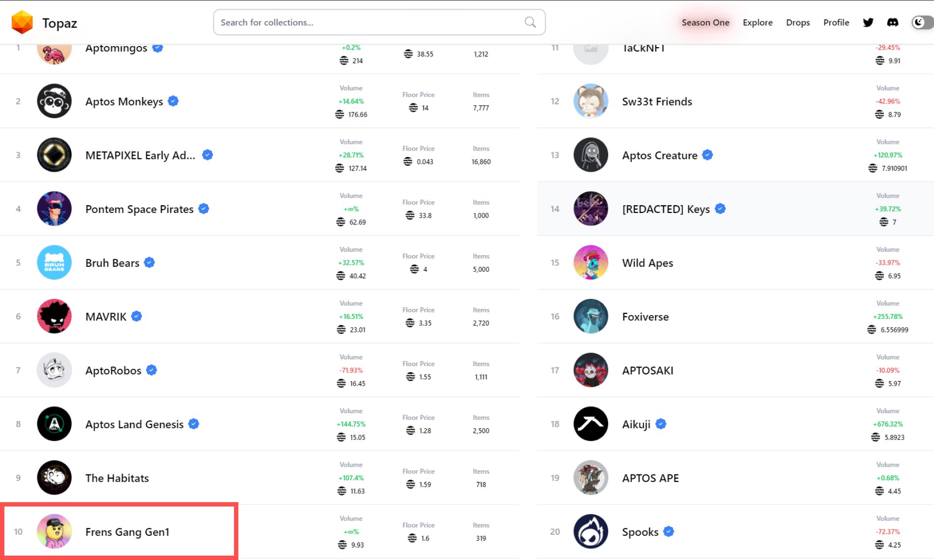The height and width of the screenshot is (560, 934).
Task: Click Aikuji +676.32% volume change
Action: (888, 424)
